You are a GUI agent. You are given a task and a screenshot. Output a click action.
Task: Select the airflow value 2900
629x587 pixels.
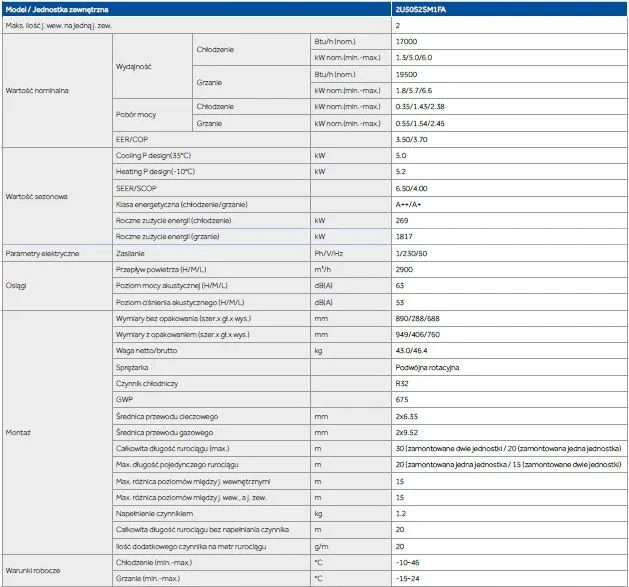point(404,270)
